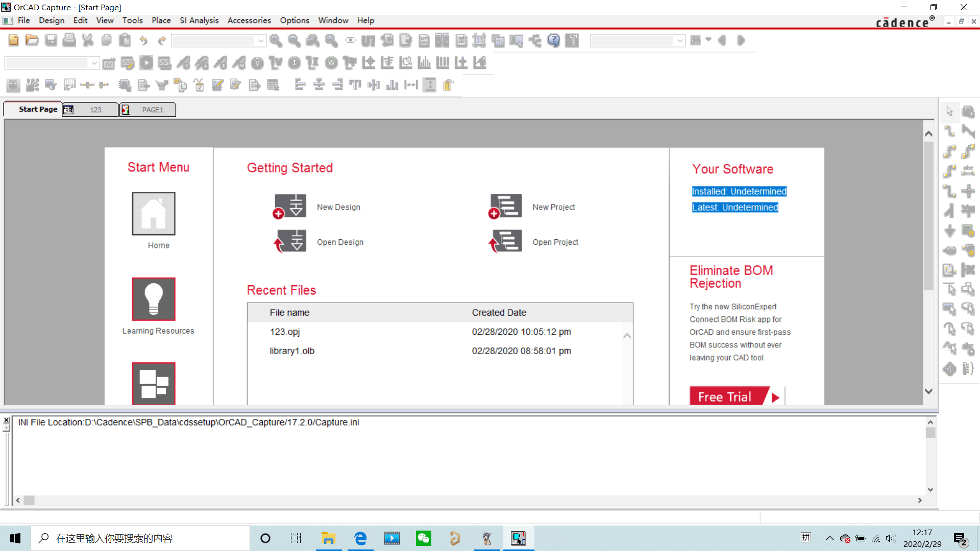Open the Accessories menu

pos(249,20)
